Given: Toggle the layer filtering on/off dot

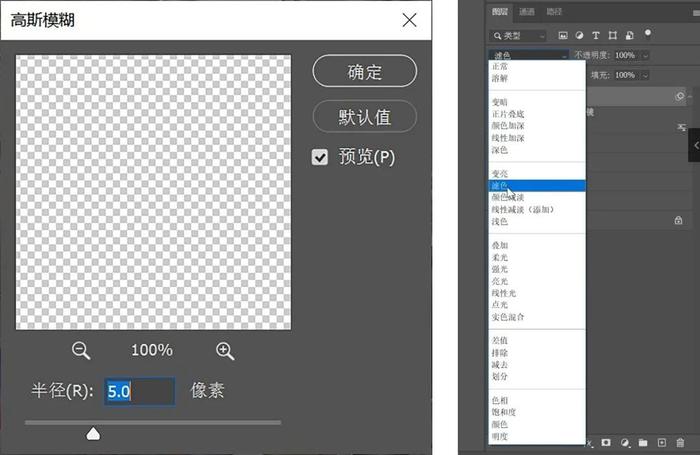Looking at the screenshot, I should pos(648,33).
